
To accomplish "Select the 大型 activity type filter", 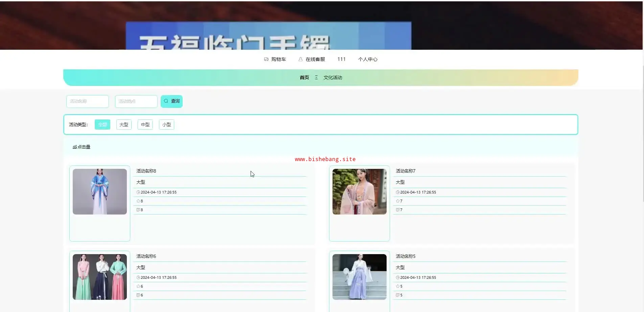I will [x=124, y=125].
